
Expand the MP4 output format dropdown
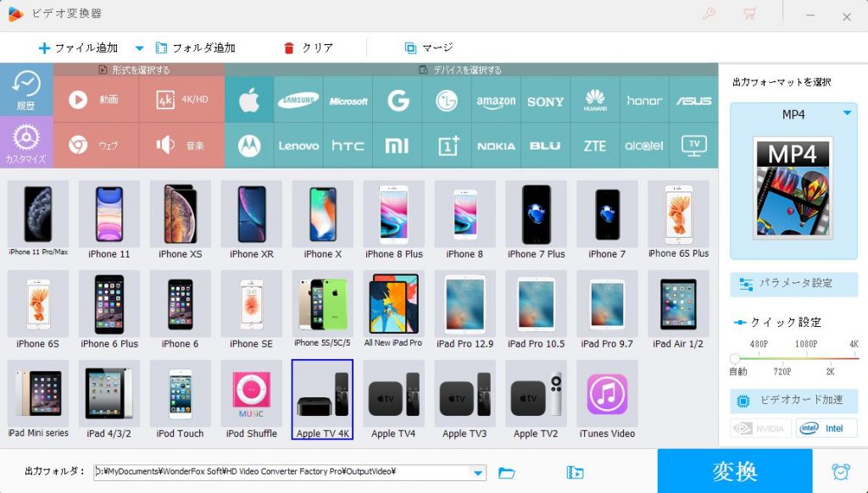(846, 114)
